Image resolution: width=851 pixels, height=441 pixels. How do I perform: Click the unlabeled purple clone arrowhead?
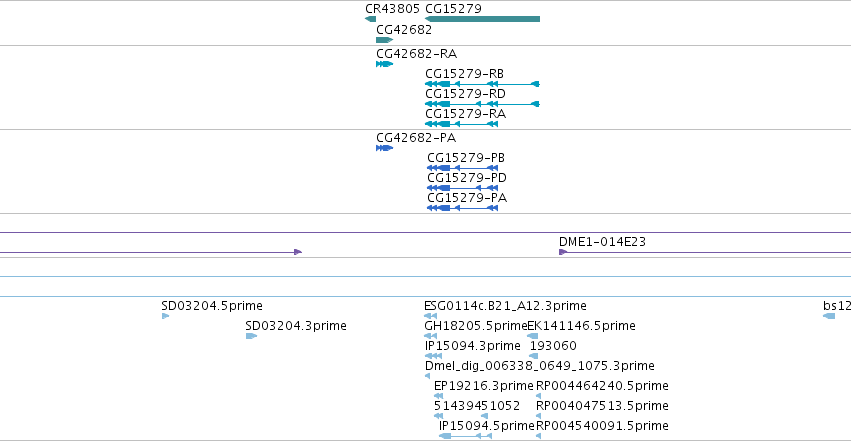[297, 252]
